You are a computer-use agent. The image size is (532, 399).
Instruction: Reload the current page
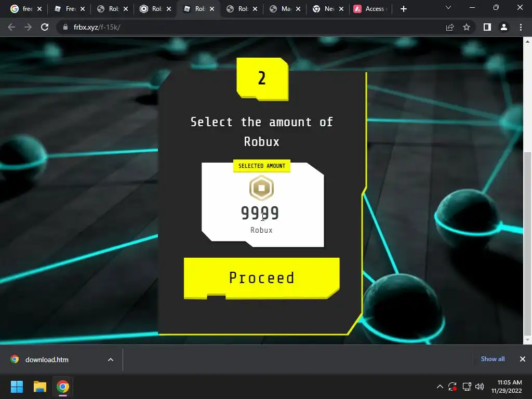[x=45, y=27]
